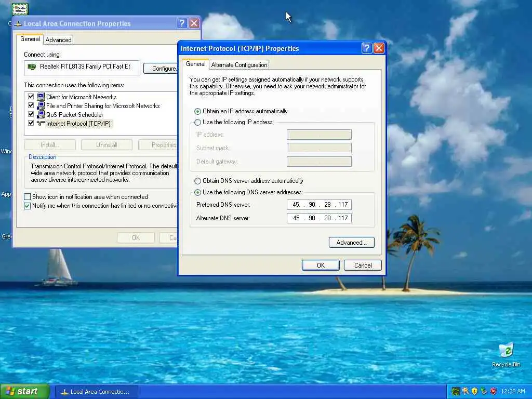This screenshot has width=532, height=399.
Task: Click the help button on Local Area Connection Properties
Action: click(182, 23)
